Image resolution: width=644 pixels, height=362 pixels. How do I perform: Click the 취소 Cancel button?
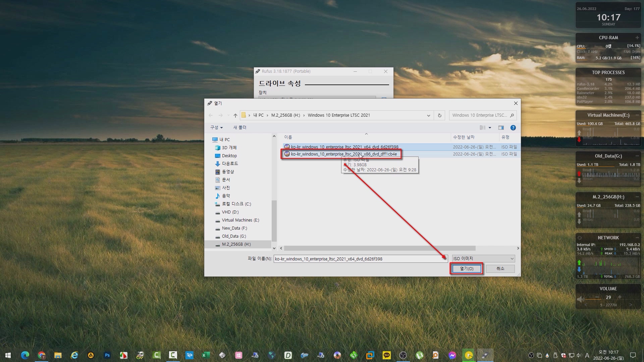[500, 268]
